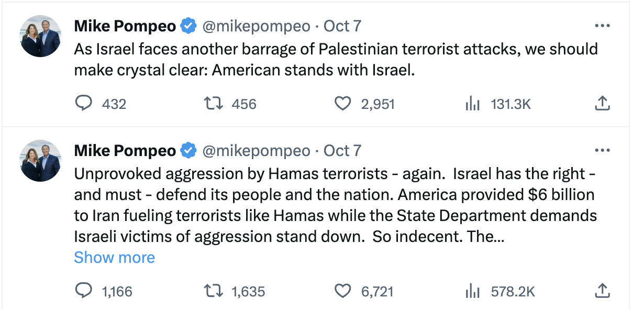Reply to the tweet with 1,166 replies
The height and width of the screenshot is (310, 644).
tap(84, 291)
